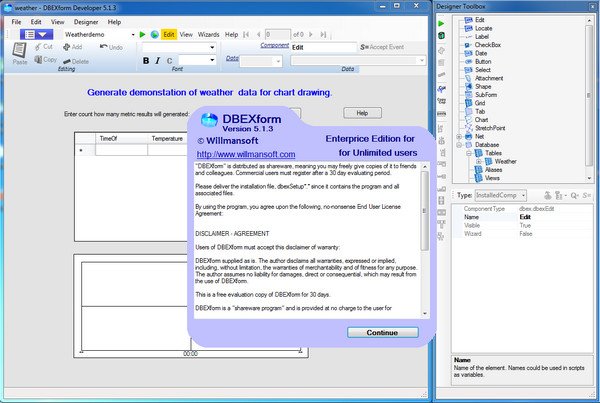Expand the Weather table node
600x403 pixels.
click(x=478, y=162)
